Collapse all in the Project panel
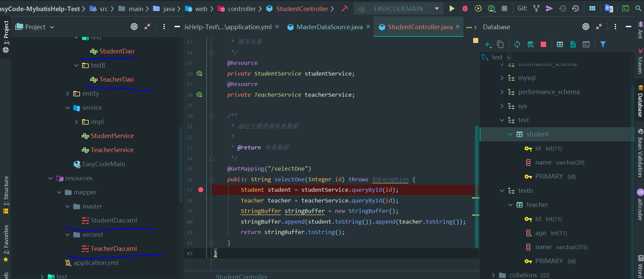Screen dimensions: 644x279 147,27
